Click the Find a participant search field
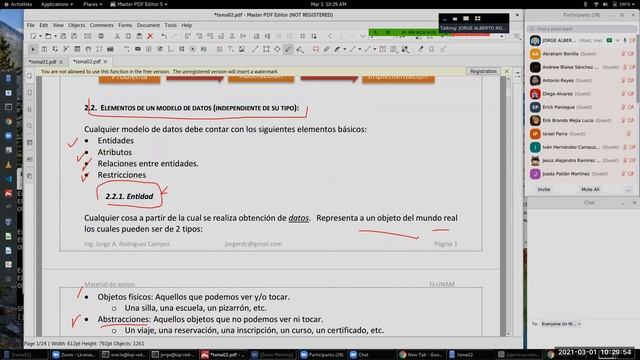The height and width of the screenshot is (360, 640). [x=581, y=29]
